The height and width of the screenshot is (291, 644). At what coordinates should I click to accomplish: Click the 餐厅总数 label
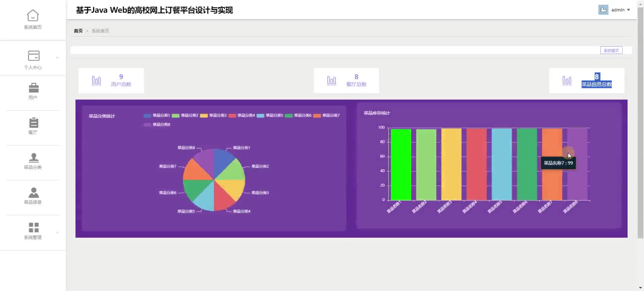[x=356, y=84]
